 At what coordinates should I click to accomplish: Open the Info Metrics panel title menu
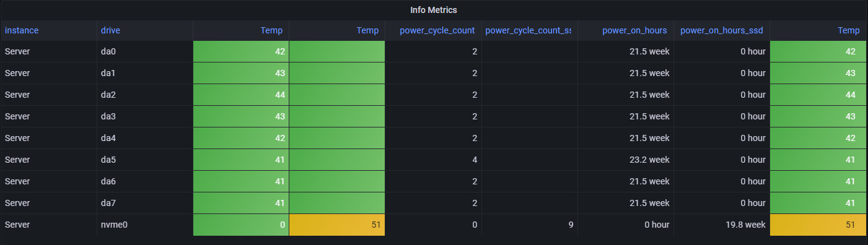coord(434,10)
